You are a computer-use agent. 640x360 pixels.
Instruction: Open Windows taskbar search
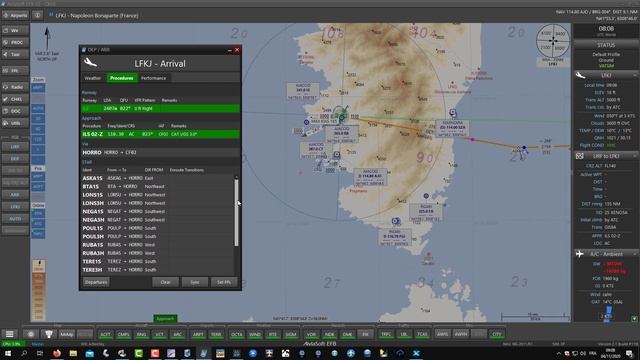24,353
